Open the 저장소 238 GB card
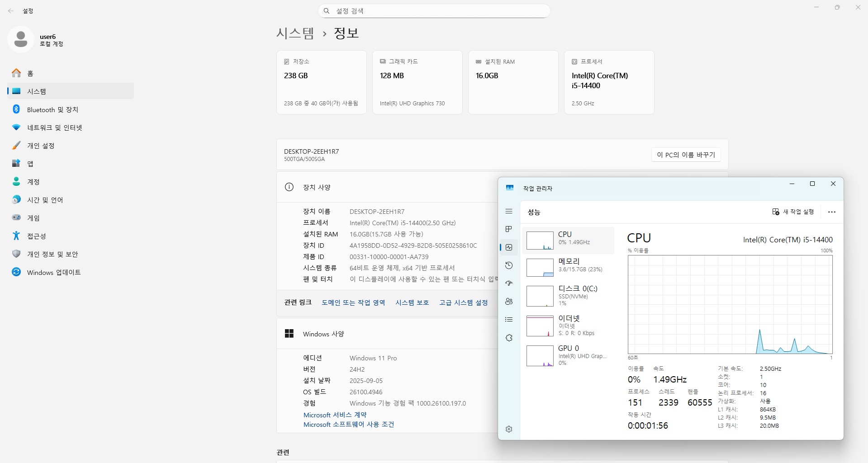 (322, 82)
